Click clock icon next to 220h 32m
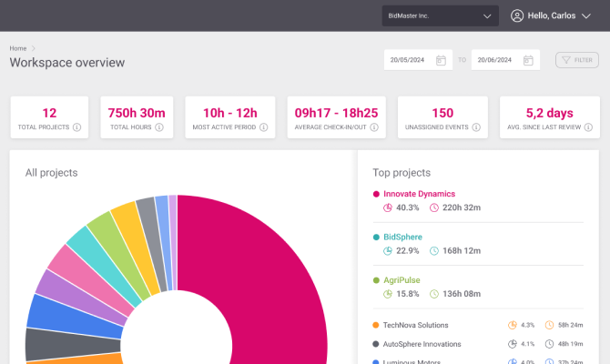Image resolution: width=610 pixels, height=364 pixels. coord(433,207)
